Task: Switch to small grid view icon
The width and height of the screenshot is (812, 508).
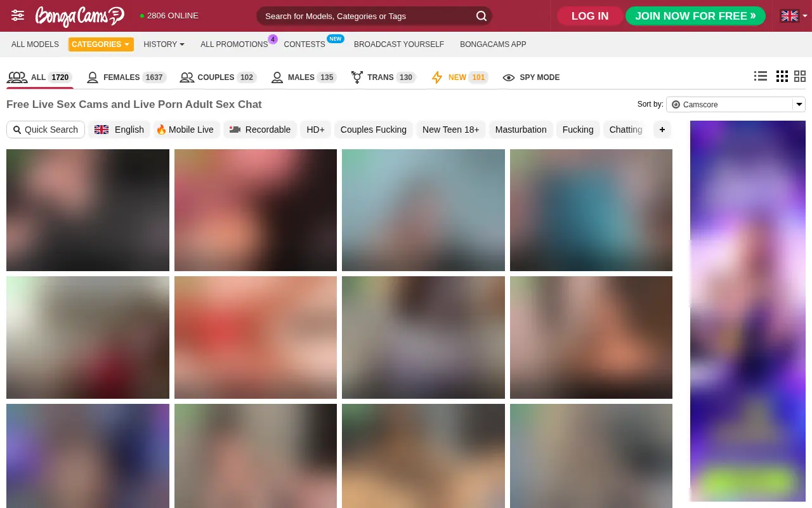Action: [782, 76]
